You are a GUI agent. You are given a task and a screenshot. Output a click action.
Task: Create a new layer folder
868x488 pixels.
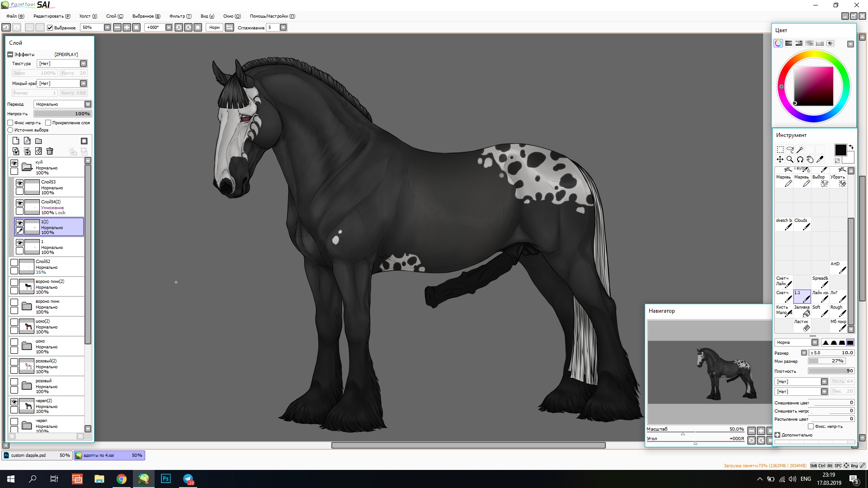point(38,141)
